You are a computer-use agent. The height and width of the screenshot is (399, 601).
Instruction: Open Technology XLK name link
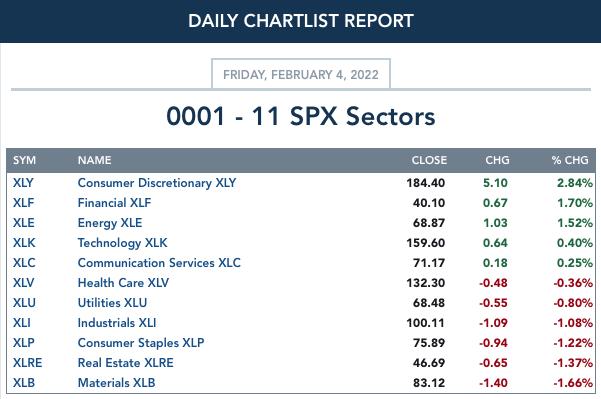[x=122, y=243]
